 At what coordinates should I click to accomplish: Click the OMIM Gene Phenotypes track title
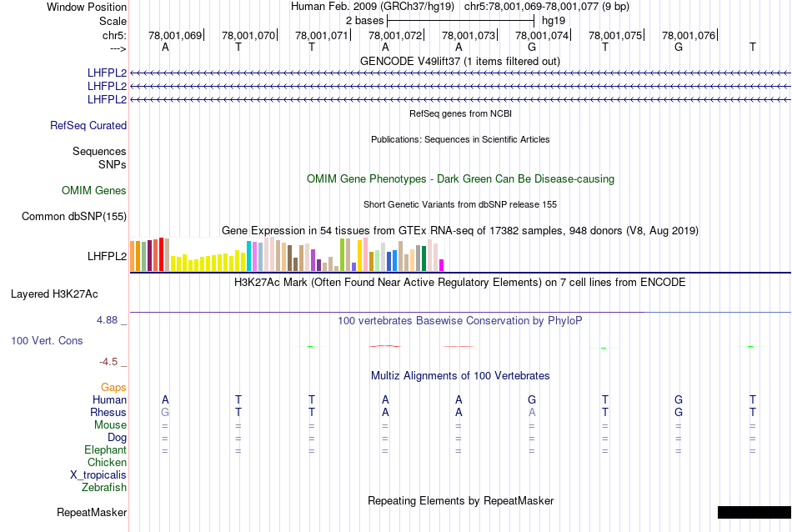(460, 178)
